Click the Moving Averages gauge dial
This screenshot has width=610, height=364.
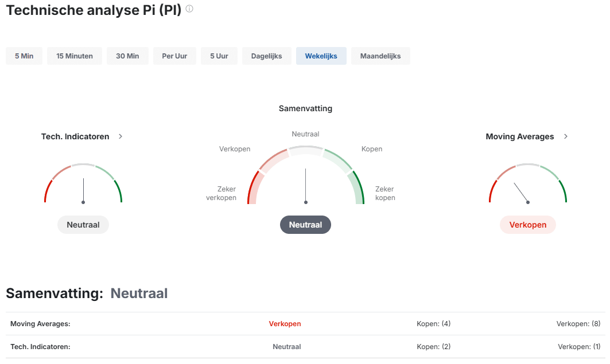(x=528, y=183)
